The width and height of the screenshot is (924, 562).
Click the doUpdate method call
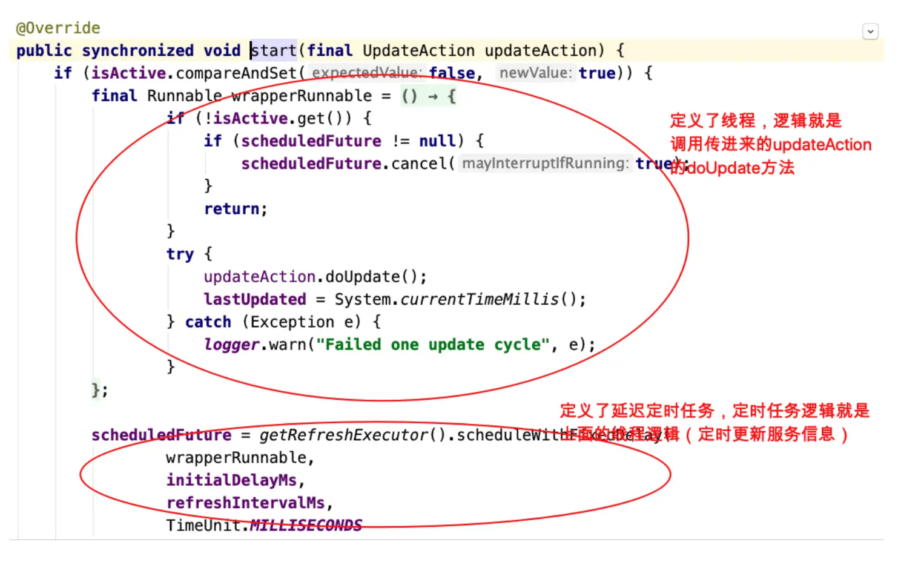pos(362,277)
